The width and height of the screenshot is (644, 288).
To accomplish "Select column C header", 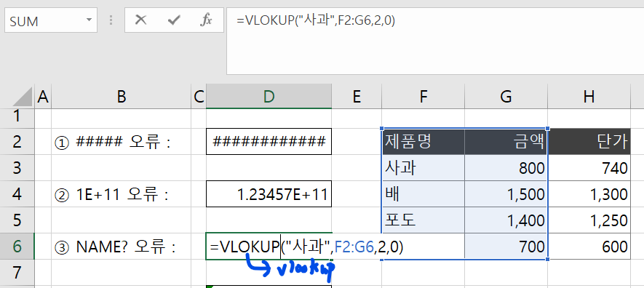I will click(x=199, y=97).
